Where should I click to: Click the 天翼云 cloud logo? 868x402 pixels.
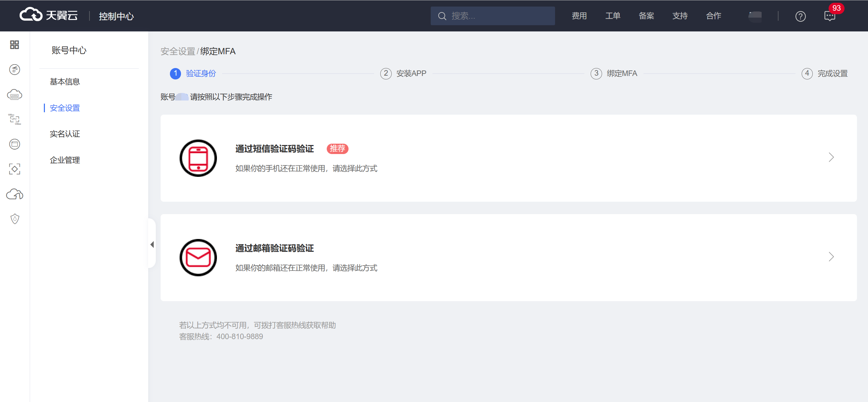pos(48,15)
